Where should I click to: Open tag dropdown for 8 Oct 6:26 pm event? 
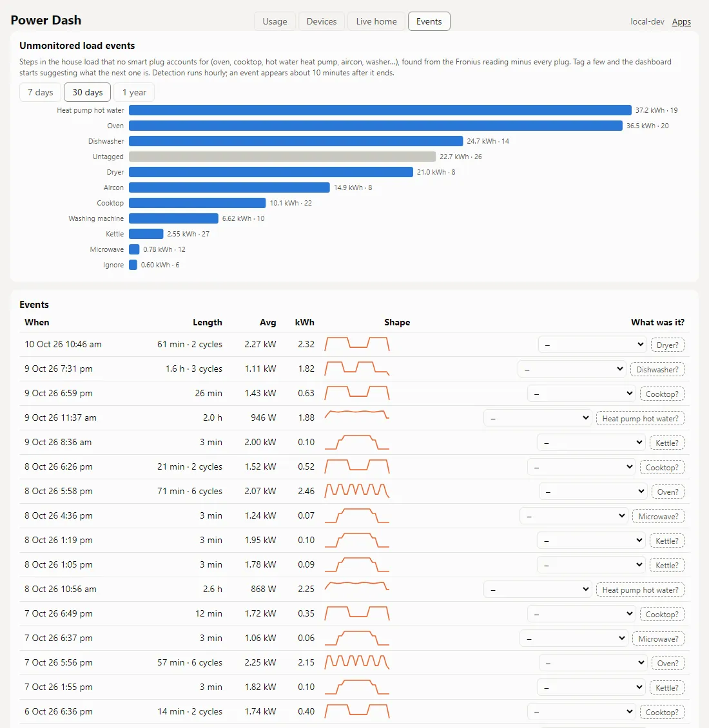click(x=581, y=467)
